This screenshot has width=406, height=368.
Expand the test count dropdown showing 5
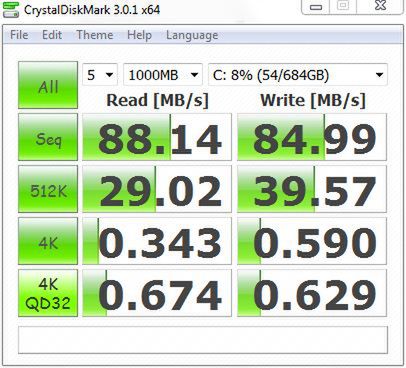click(100, 75)
